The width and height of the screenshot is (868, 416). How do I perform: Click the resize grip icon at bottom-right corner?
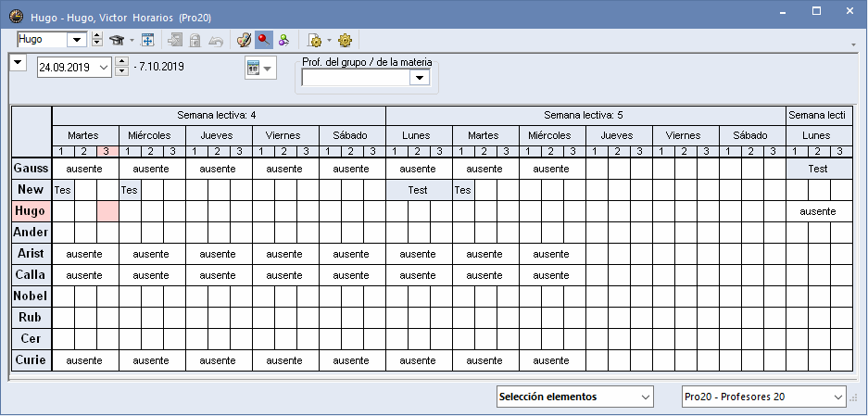pos(855,397)
